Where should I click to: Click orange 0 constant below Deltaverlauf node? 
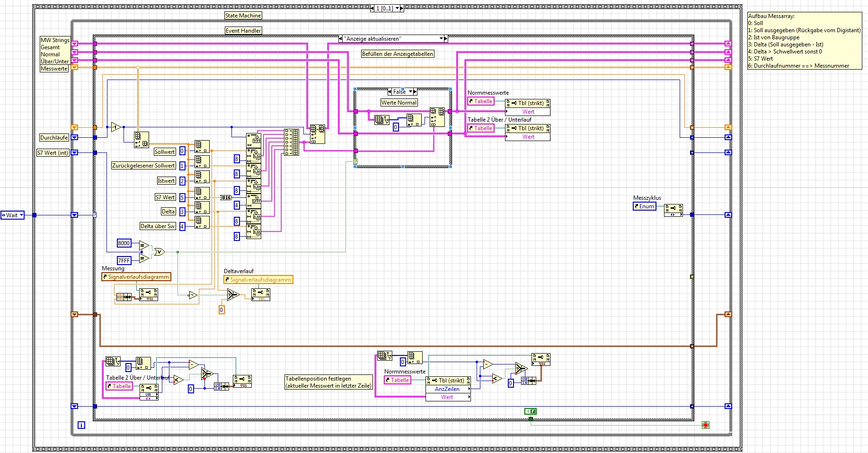point(221,310)
